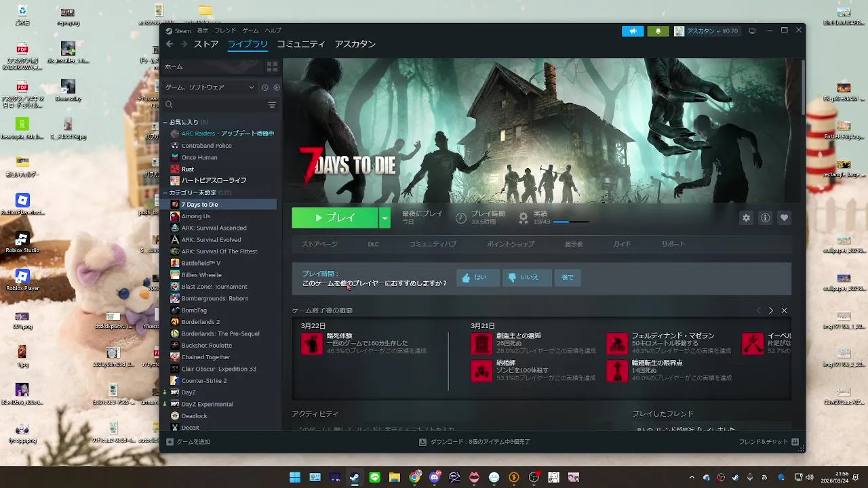Screen dimensions: 868x488
Task: Open the green bell notifications
Action: [x=658, y=31]
